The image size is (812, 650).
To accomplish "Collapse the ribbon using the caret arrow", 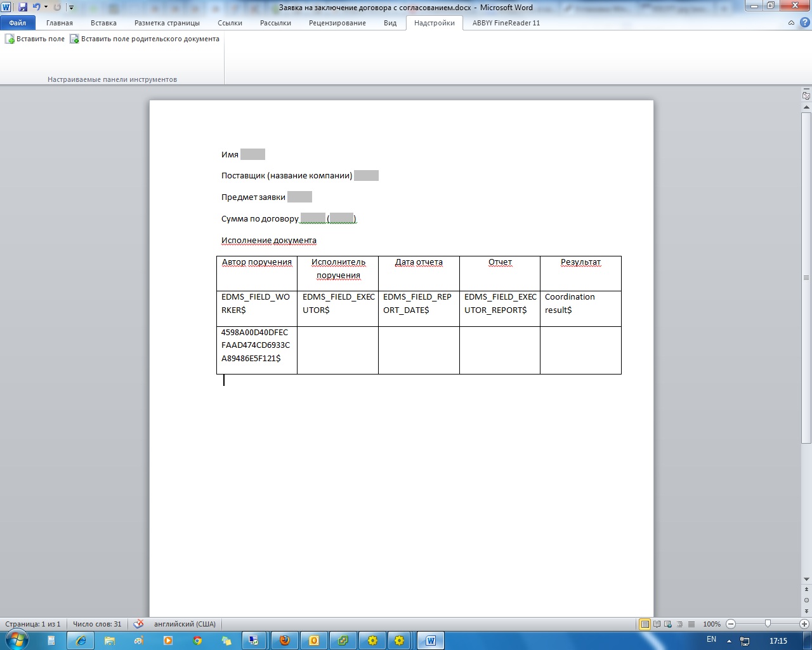I will coord(791,23).
